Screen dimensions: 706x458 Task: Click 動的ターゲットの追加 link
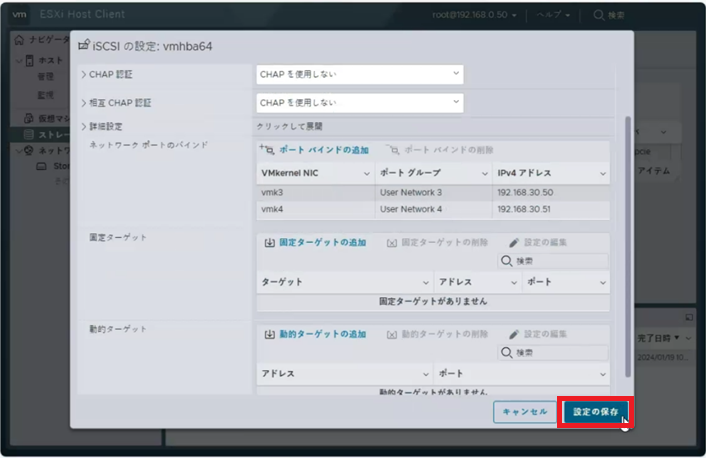(322, 335)
